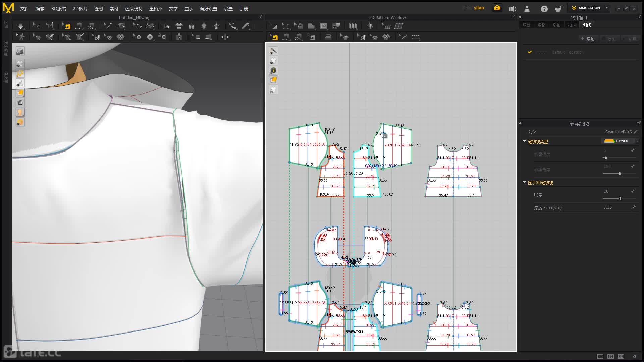Screen dimensions: 644x362
Task: Switch to 2D-only view in status bar
Action: pyautogui.click(x=621, y=356)
